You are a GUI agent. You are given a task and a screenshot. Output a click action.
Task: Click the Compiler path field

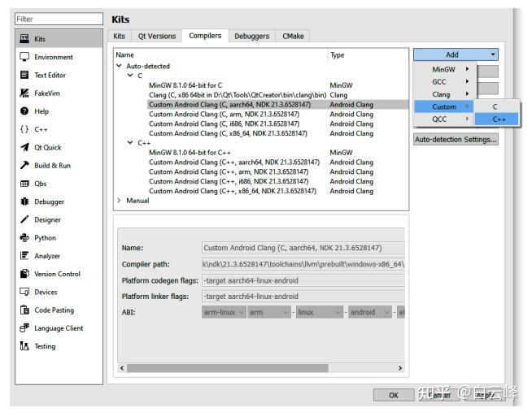click(x=303, y=264)
